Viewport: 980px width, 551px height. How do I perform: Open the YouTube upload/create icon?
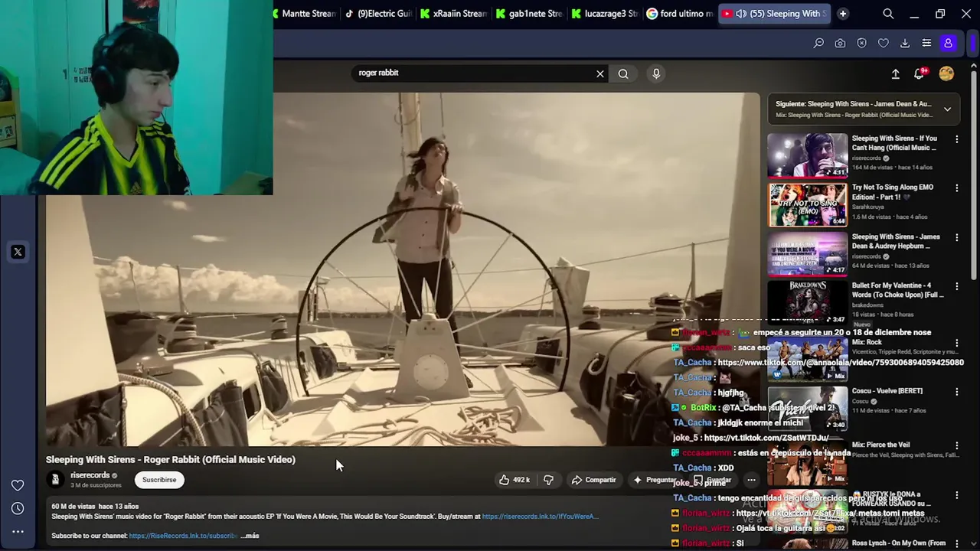[x=895, y=74]
